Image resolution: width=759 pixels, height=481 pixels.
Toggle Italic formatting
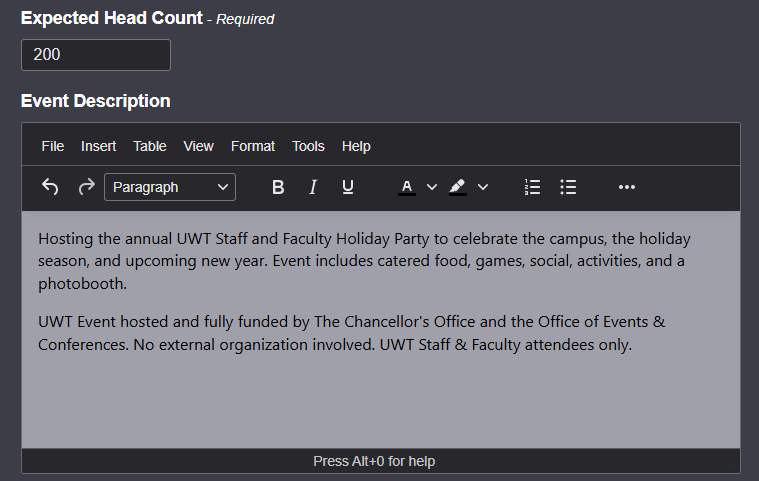(x=313, y=187)
